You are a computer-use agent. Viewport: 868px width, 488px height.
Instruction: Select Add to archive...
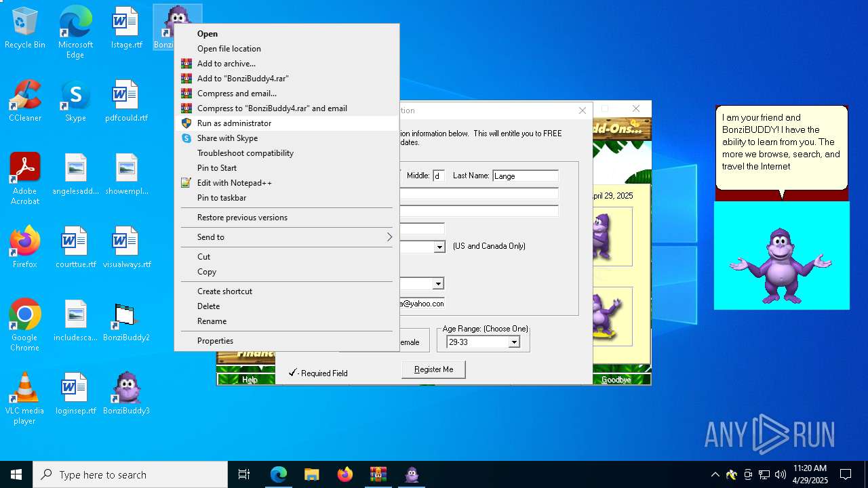(x=286, y=64)
